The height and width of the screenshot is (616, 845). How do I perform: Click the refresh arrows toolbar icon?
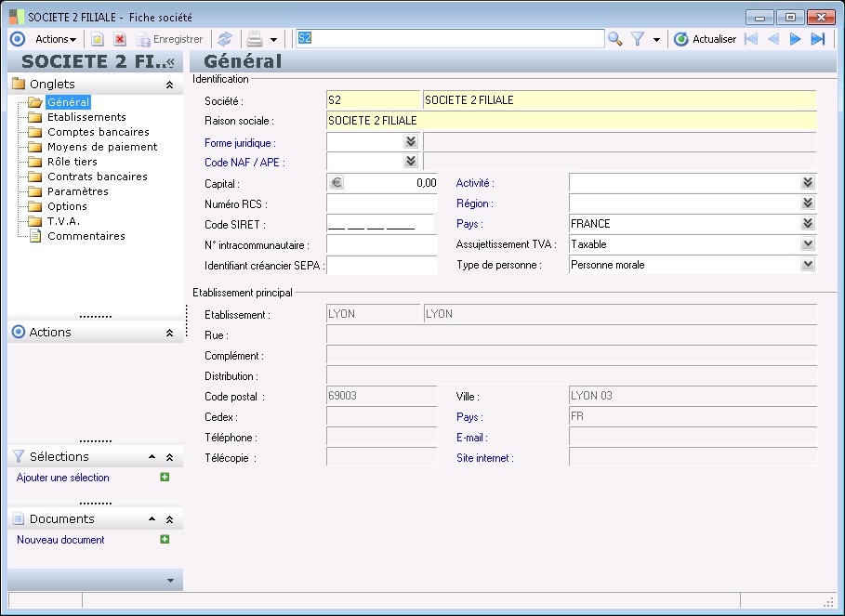tap(224, 39)
